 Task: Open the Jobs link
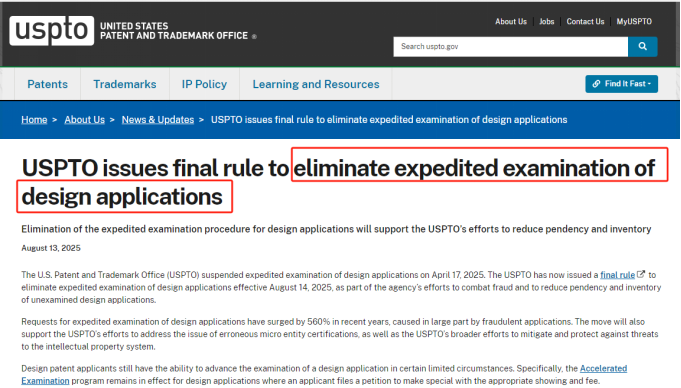point(546,21)
